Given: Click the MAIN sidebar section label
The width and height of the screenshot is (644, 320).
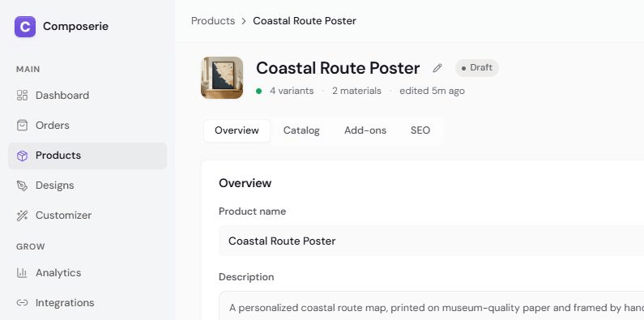Looking at the screenshot, I should click(x=28, y=70).
